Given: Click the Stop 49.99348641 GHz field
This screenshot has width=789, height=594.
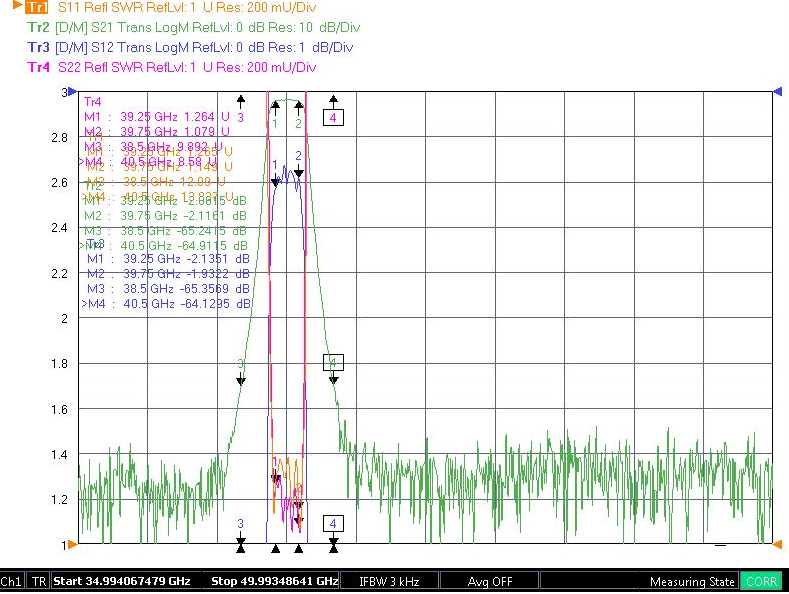Looking at the screenshot, I should pos(274,581).
